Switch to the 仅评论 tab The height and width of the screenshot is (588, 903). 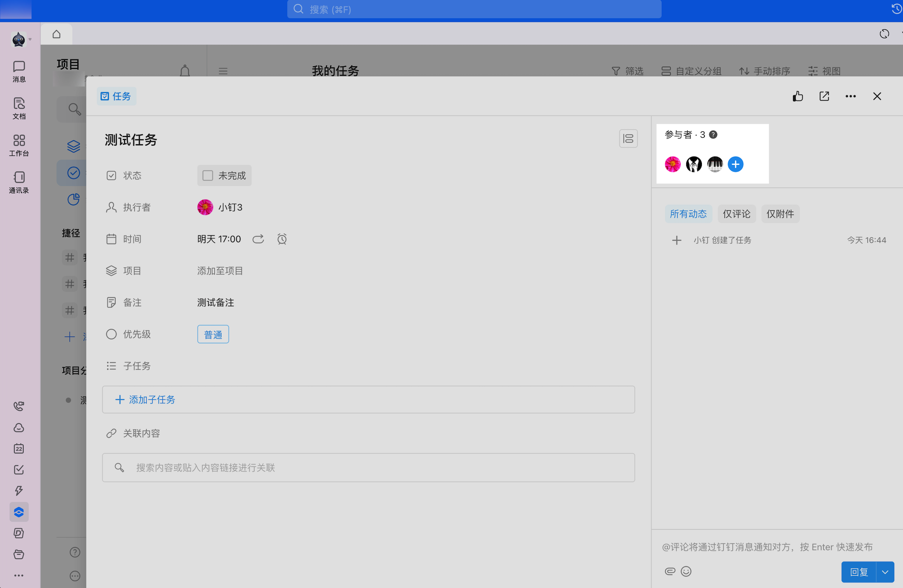pyautogui.click(x=736, y=214)
